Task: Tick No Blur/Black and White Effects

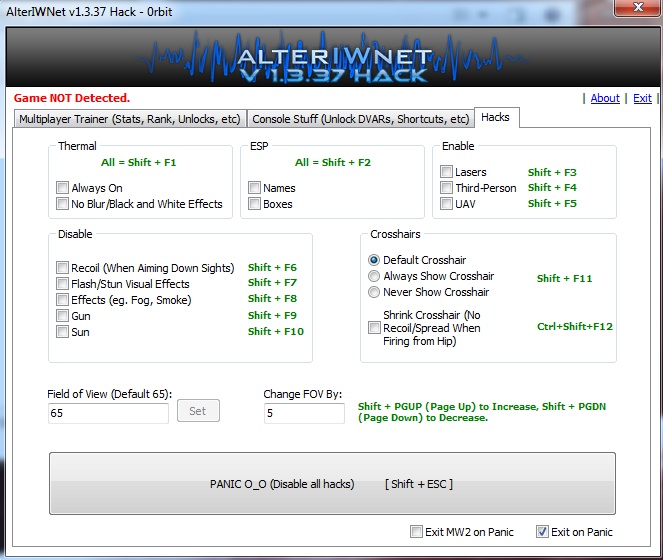Action: (x=62, y=203)
